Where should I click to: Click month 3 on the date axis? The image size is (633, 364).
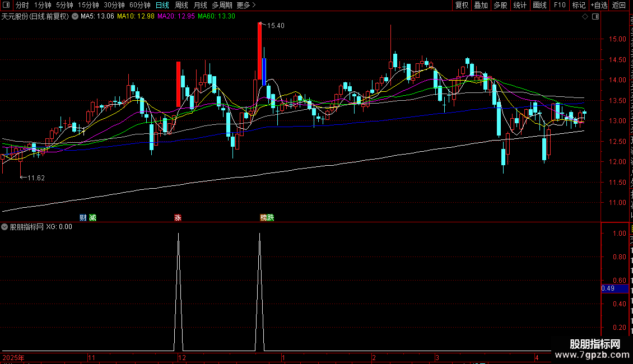pyautogui.click(x=437, y=357)
